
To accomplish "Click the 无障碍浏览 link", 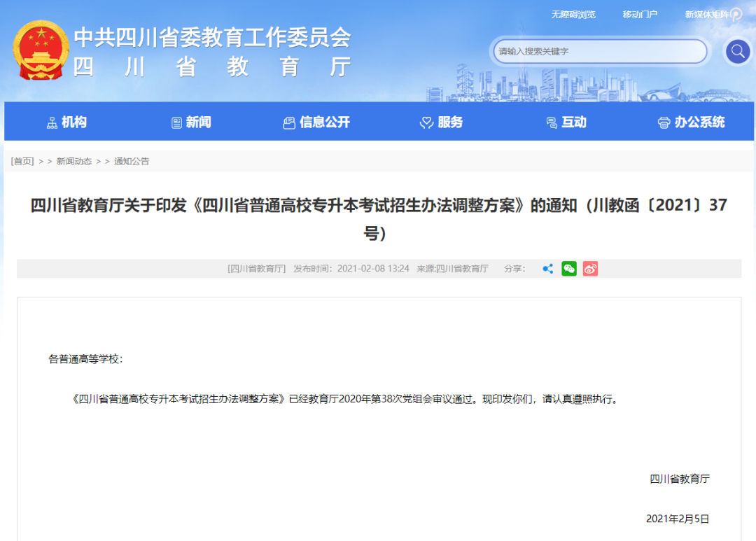I will coord(573,15).
